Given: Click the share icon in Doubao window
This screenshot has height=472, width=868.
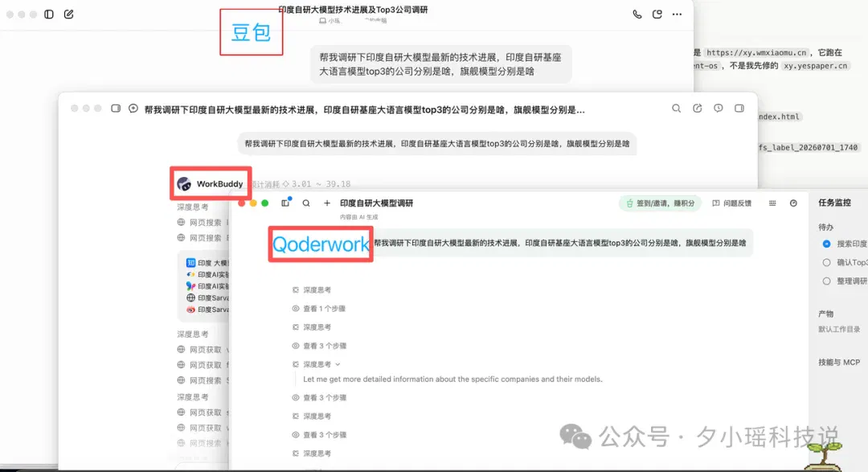Looking at the screenshot, I should coord(657,14).
